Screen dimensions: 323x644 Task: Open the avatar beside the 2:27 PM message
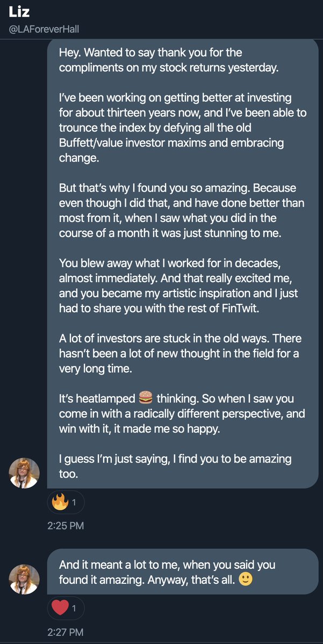24,579
